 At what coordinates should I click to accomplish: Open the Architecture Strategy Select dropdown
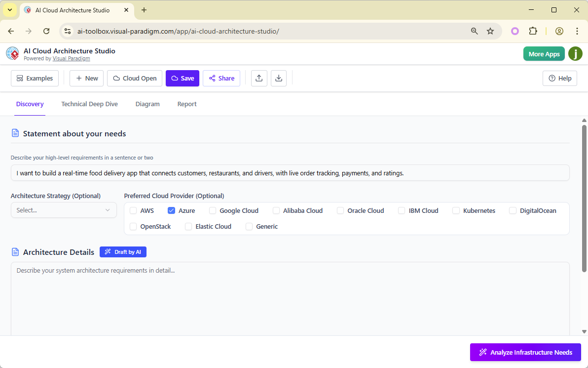click(64, 210)
